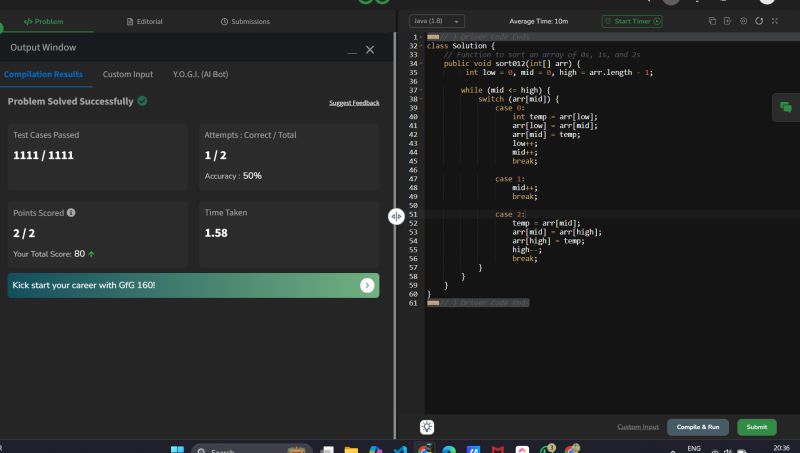The width and height of the screenshot is (800, 453).
Task: Start the timer
Action: point(631,21)
